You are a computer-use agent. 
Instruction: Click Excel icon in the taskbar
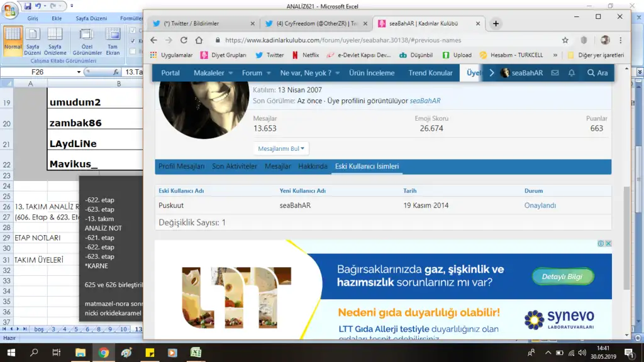tap(196, 353)
